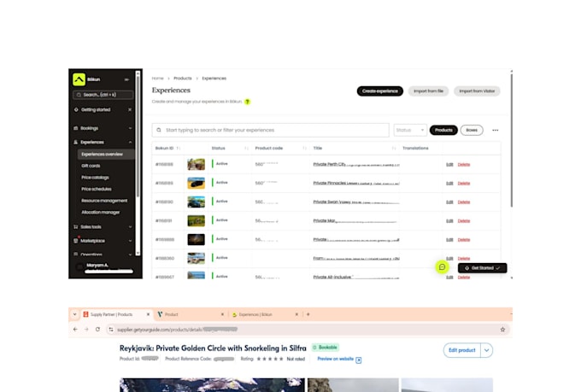Select the Products view toggle

[x=443, y=130]
